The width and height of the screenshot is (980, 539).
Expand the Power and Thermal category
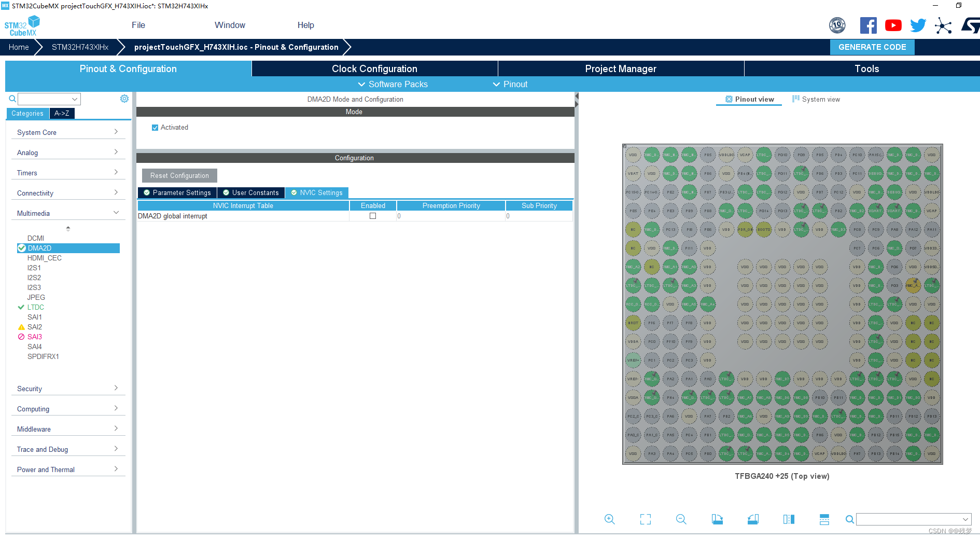(x=68, y=469)
